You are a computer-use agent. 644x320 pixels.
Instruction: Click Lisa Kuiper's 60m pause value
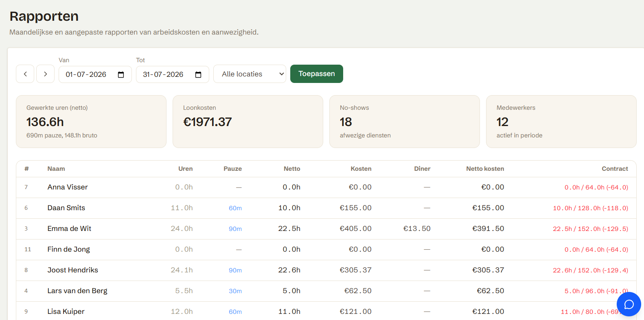point(235,312)
